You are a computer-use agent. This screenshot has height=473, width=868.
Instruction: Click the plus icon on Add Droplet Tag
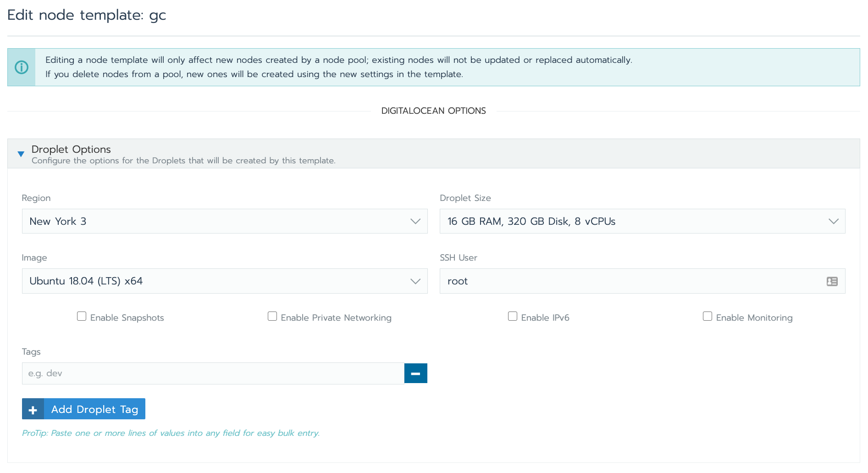pyautogui.click(x=33, y=409)
